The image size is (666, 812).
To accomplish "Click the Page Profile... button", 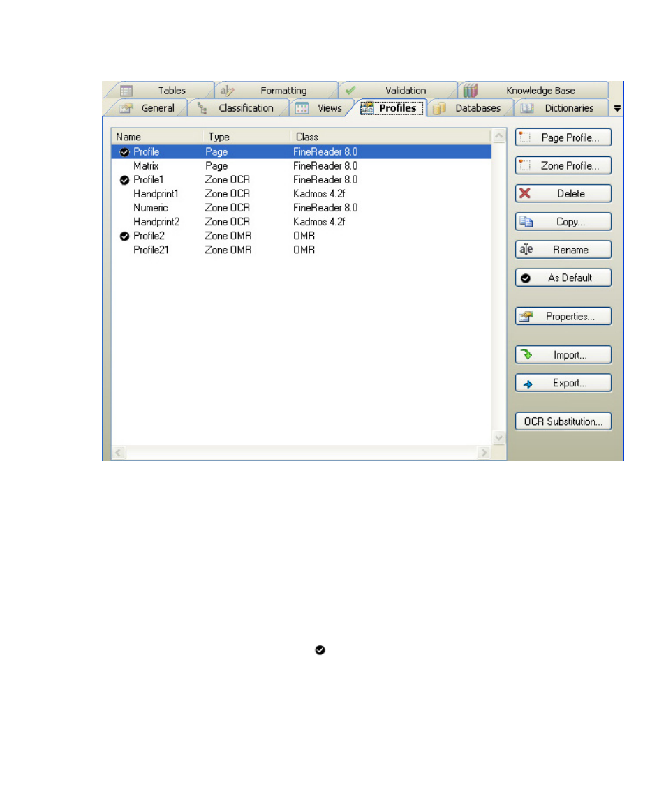I will coord(563,137).
